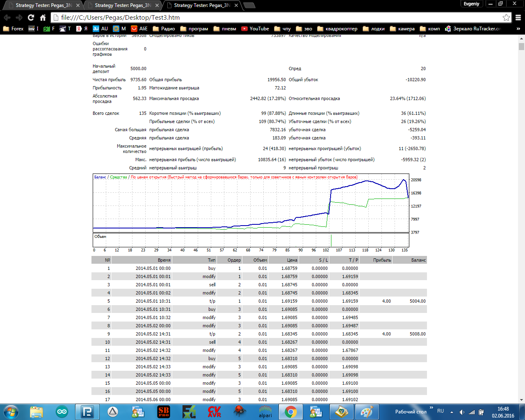Open the квадрокоптер bookmarks folder
This screenshot has width=525, height=420.
[337, 29]
